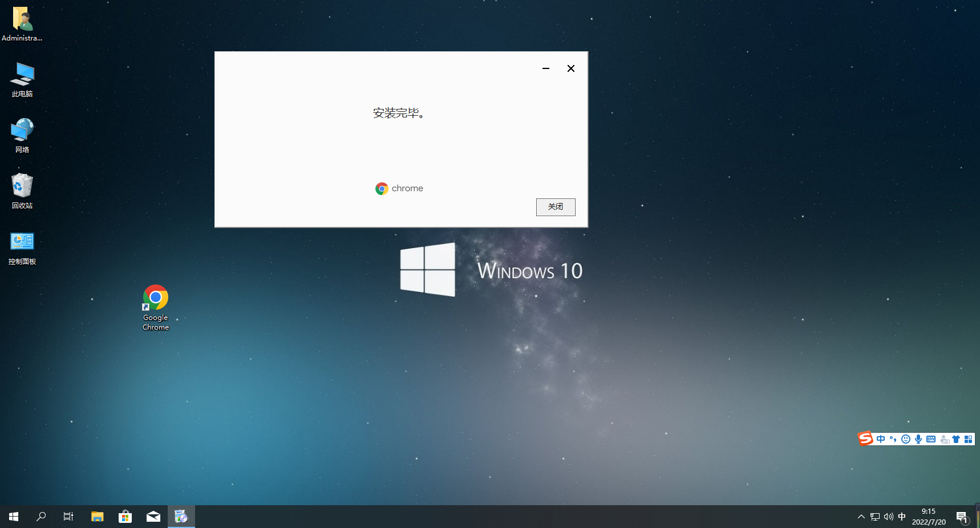This screenshot has width=980, height=528.
Task: Select the 控制面板 desktop icon
Action: [22, 247]
